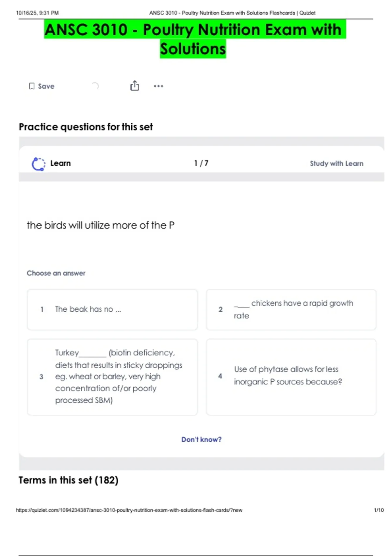
Task: Click the Save bookmark icon
Action: pos(32,86)
